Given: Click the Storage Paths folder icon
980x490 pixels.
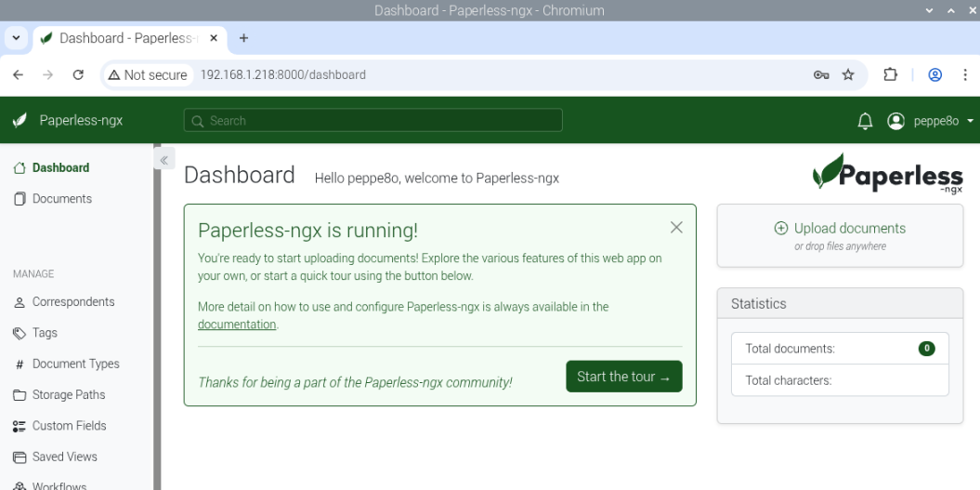Looking at the screenshot, I should [x=20, y=395].
